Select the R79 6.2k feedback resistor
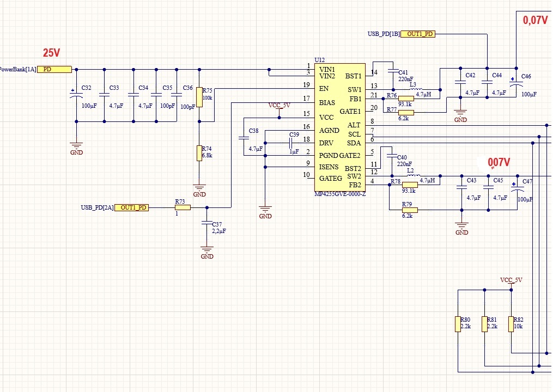The width and height of the screenshot is (553, 392). (409, 210)
